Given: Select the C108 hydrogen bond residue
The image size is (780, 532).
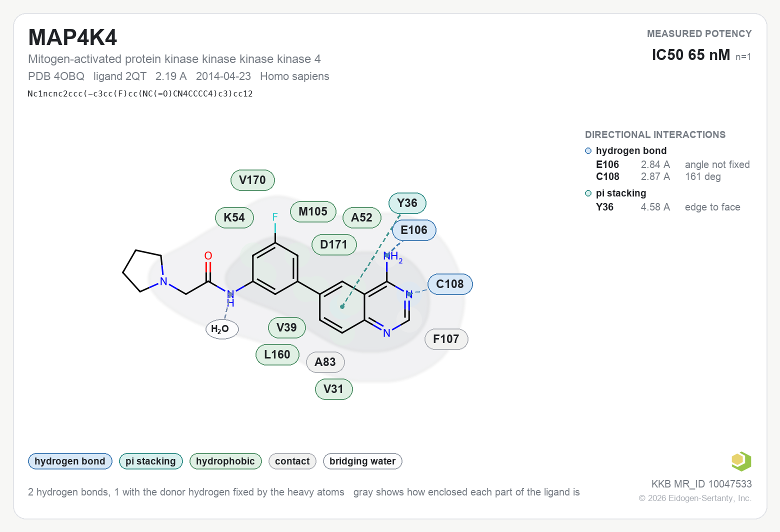Looking at the screenshot, I should (450, 284).
